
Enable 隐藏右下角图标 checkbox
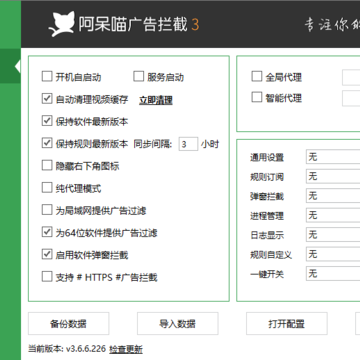point(47,165)
